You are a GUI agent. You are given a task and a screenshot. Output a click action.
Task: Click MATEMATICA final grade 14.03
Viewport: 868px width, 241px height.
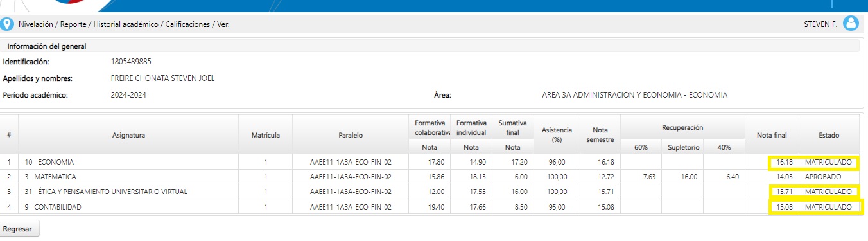coord(785,176)
